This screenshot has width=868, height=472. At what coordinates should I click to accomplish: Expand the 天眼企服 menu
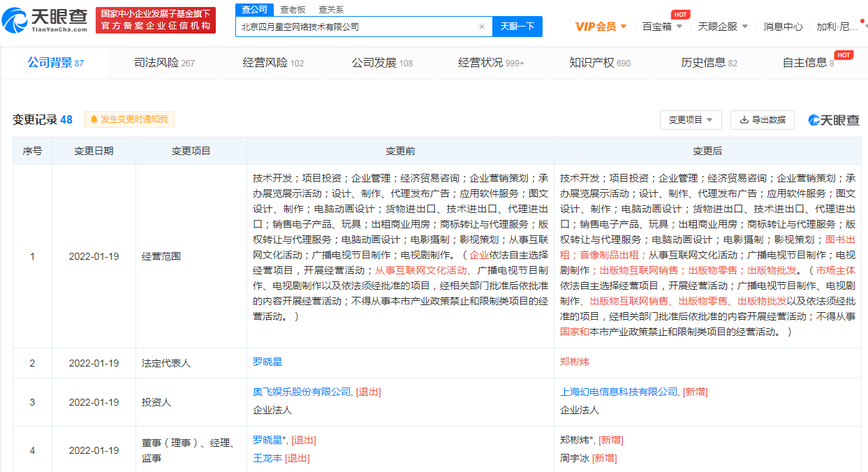(723, 27)
